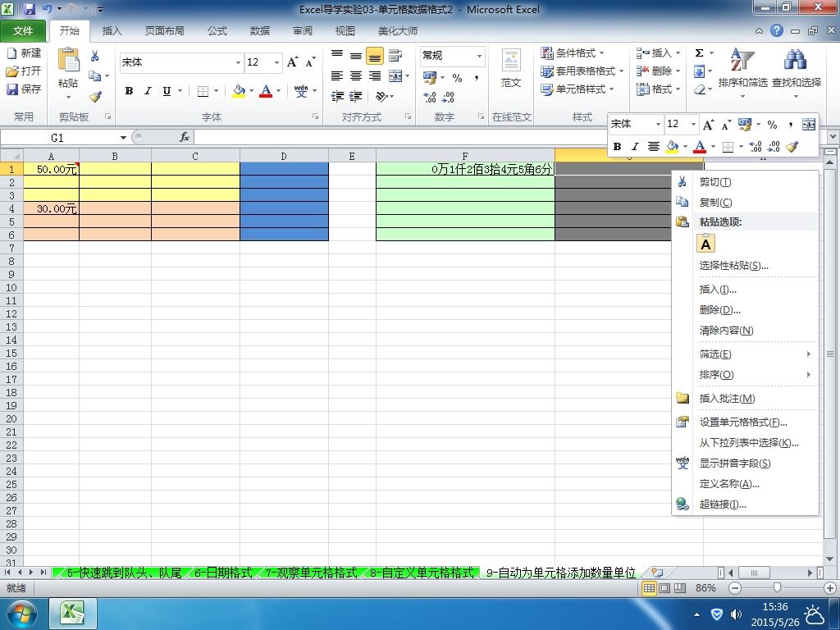Click the decrease decimal icon in ribbon
This screenshot has height=630, width=840.
pyautogui.click(x=448, y=97)
